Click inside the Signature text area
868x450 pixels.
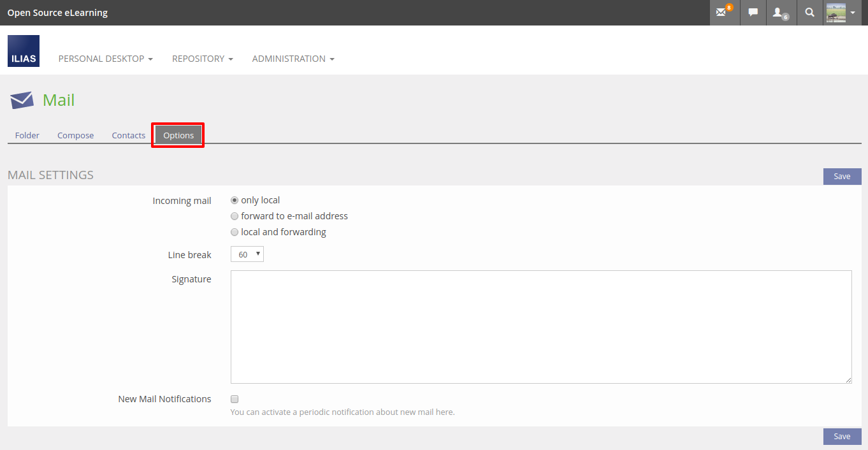[x=540, y=326]
